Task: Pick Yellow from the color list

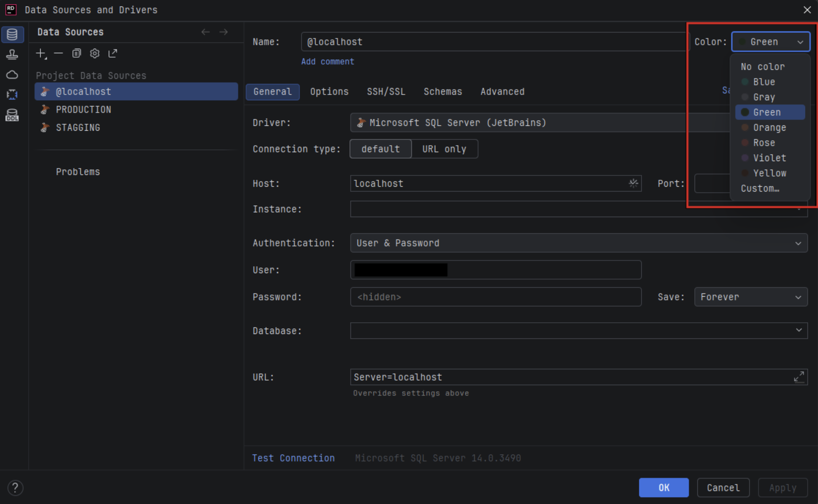Action: pos(770,173)
